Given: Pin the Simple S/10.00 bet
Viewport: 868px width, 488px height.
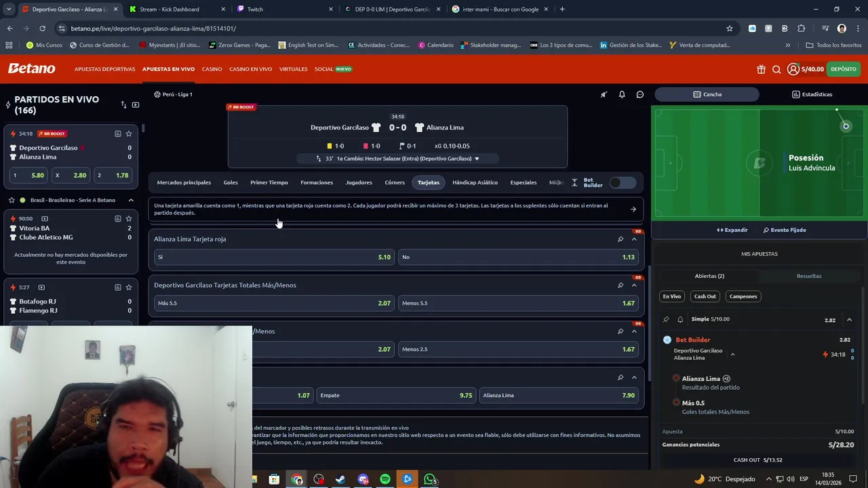Looking at the screenshot, I should (666, 319).
